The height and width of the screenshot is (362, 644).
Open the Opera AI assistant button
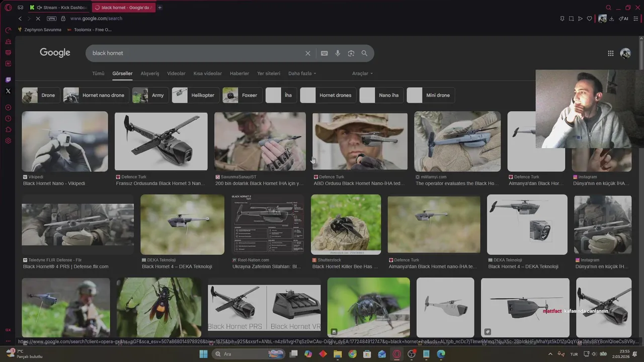[623, 19]
